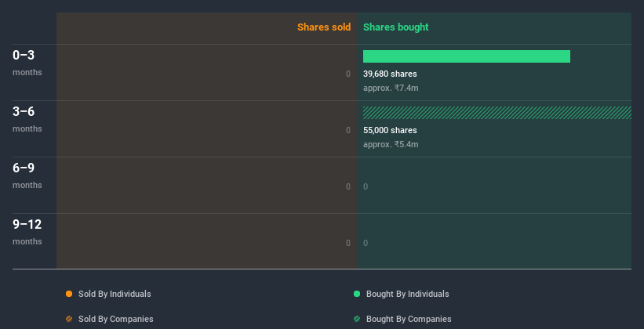Click the 39,680 shares value
The width and height of the screenshot is (644, 329).
pos(390,74)
